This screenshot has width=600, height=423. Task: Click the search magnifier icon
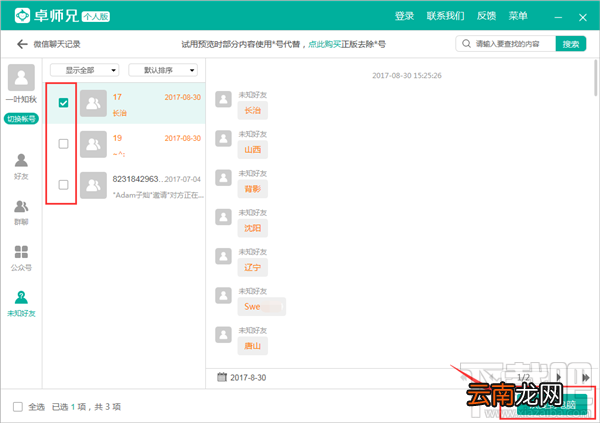coord(466,44)
